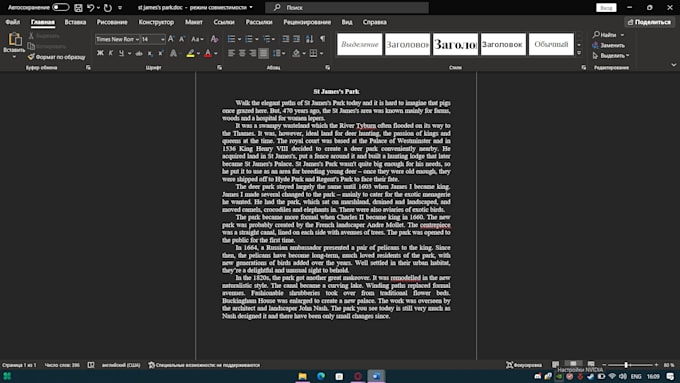The width and height of the screenshot is (680, 383).
Task: Click the Format Painter brush
Action: click(x=56, y=57)
